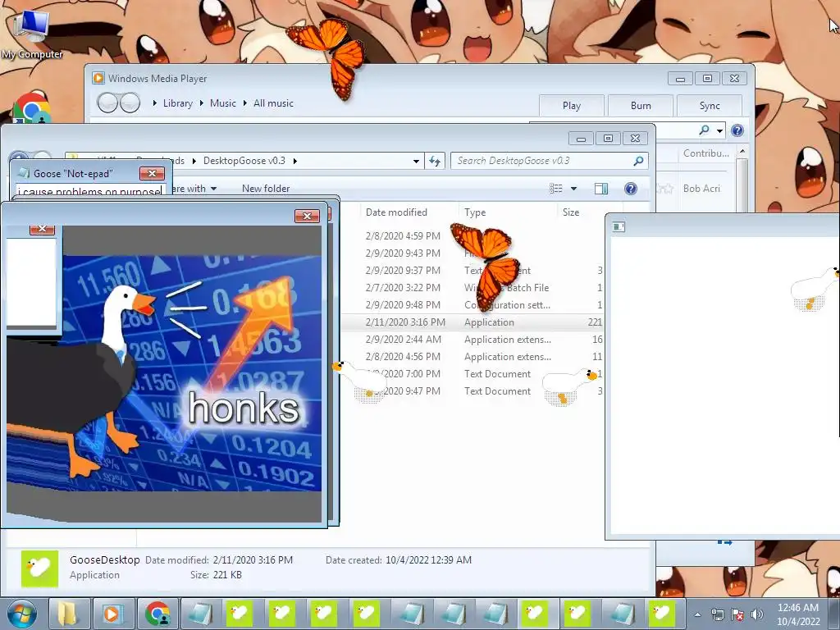The image size is (840, 630).
Task: Click Windows Media Player taskbar icon
Action: click(x=112, y=614)
